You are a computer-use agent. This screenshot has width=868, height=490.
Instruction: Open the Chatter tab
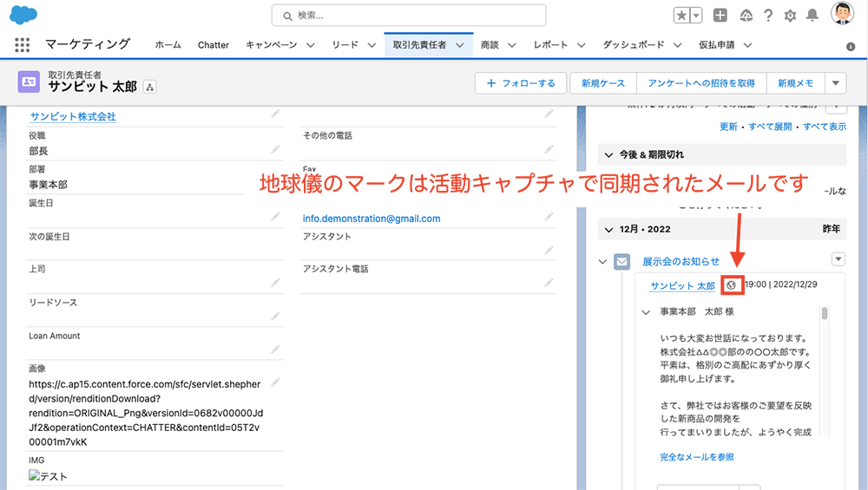coord(214,45)
